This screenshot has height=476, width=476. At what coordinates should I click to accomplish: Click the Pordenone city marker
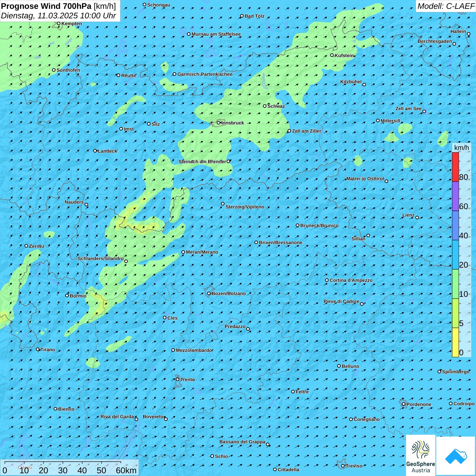pyautogui.click(x=404, y=404)
